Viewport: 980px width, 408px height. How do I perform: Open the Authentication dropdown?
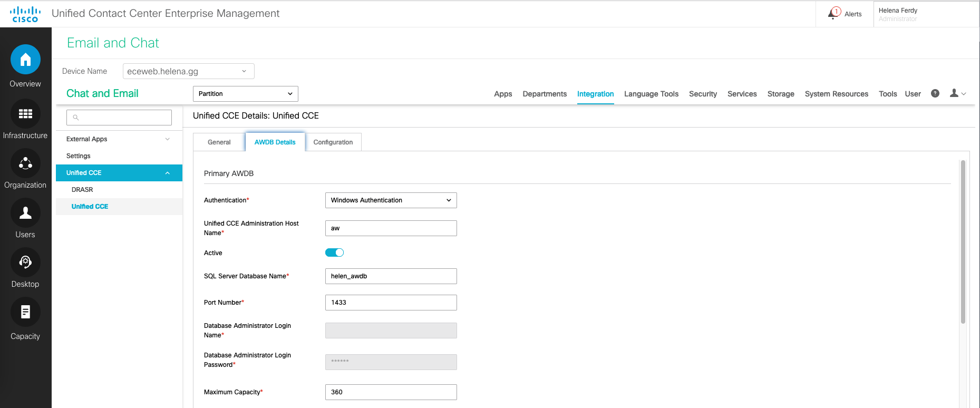391,200
